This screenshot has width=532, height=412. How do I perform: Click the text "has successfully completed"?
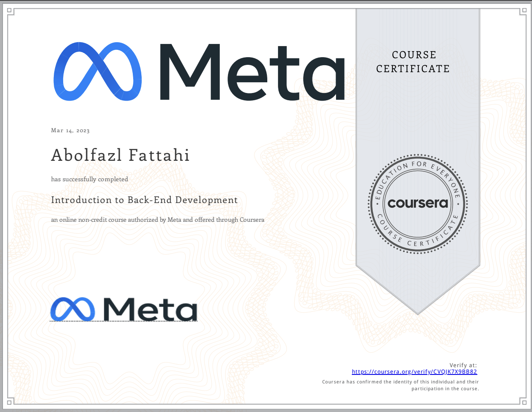90,179
